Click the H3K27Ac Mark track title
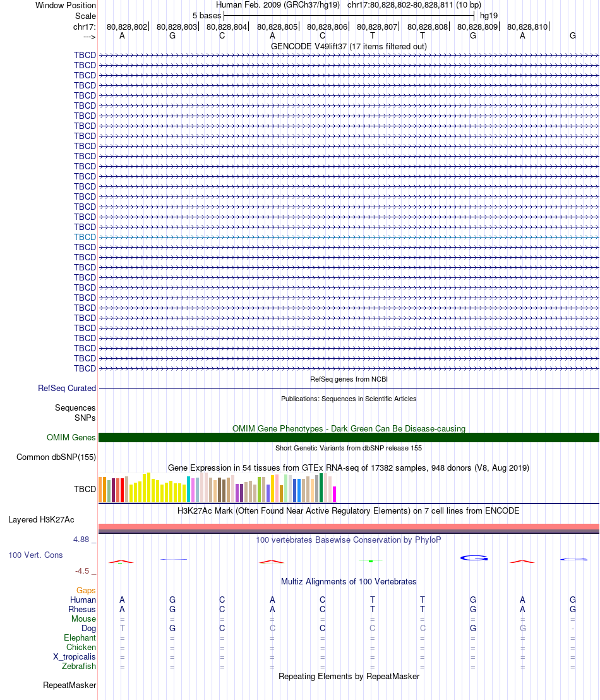Image resolution: width=600 pixels, height=700 pixels. (x=349, y=510)
